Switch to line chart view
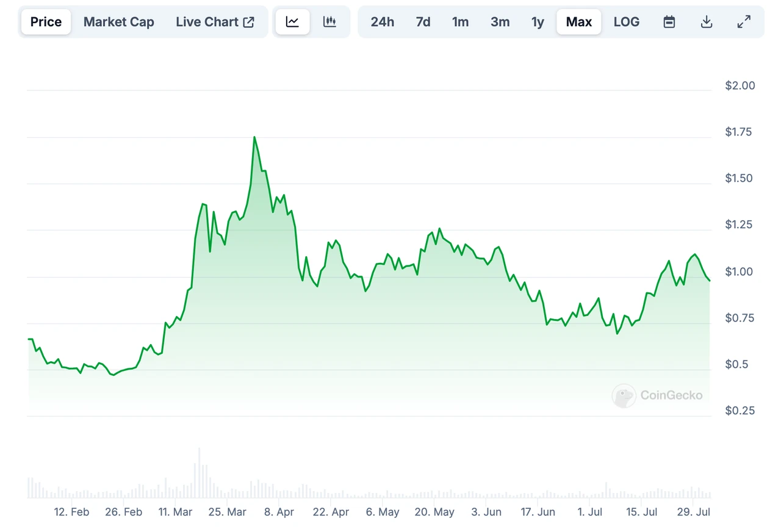This screenshot has width=781, height=532. [292, 22]
